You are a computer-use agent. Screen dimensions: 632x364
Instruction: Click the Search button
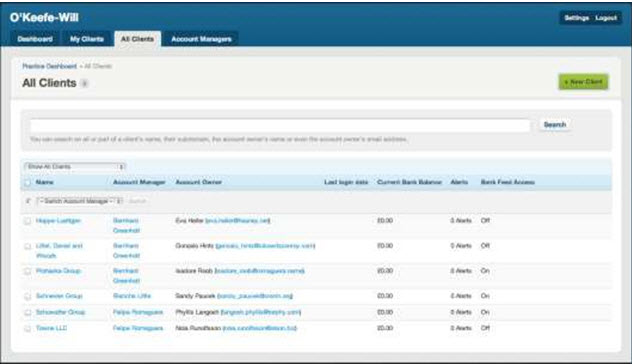pos(555,125)
